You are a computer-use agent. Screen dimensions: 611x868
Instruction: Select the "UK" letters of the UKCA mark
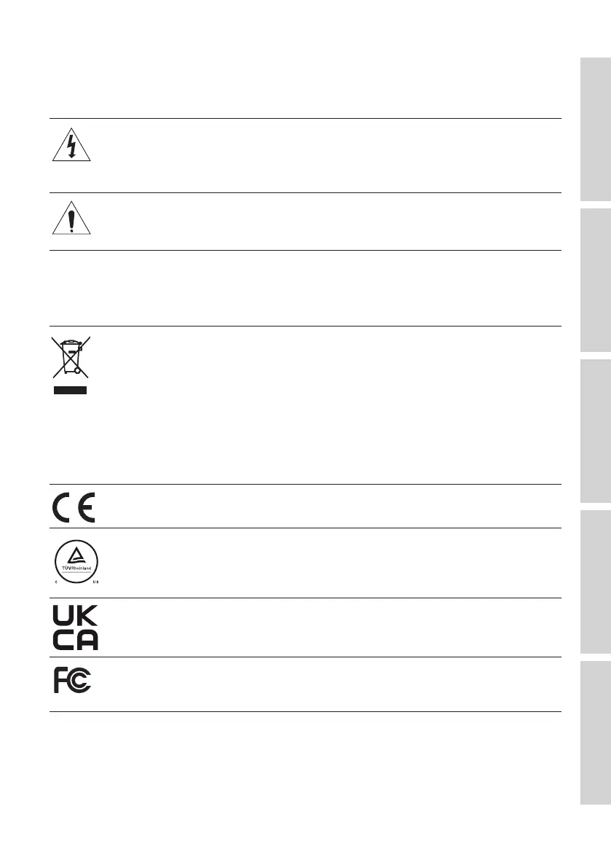75,616
